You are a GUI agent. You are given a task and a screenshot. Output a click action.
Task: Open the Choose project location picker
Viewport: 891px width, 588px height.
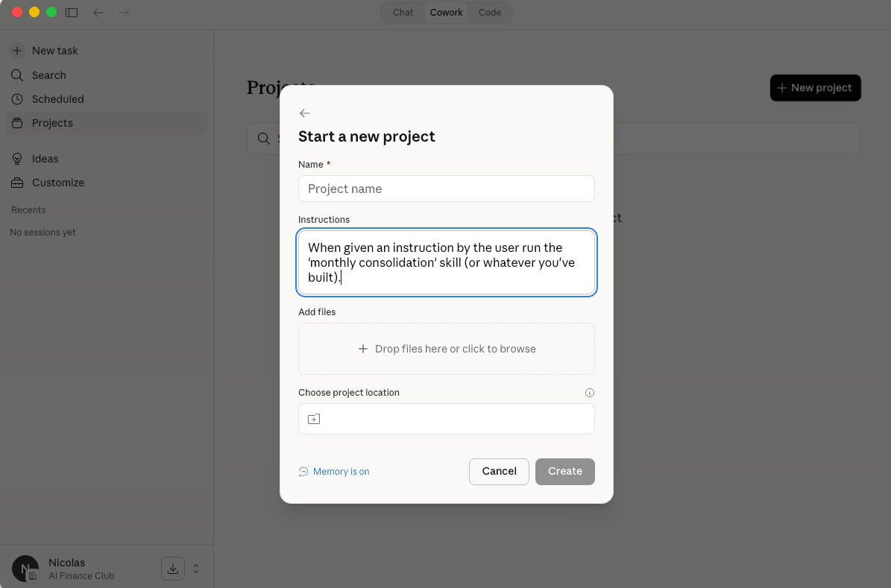pyautogui.click(x=446, y=419)
